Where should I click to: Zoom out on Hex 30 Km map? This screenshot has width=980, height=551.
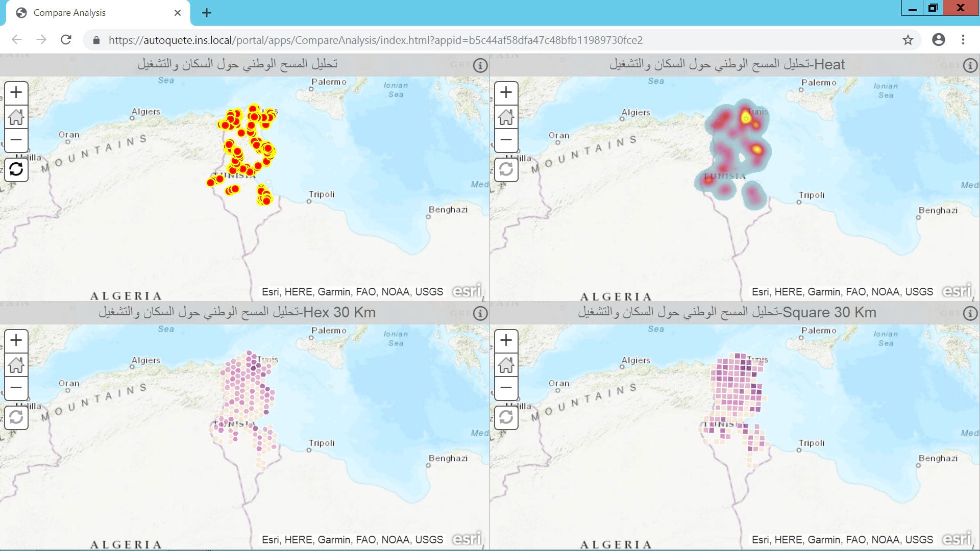[x=16, y=388]
